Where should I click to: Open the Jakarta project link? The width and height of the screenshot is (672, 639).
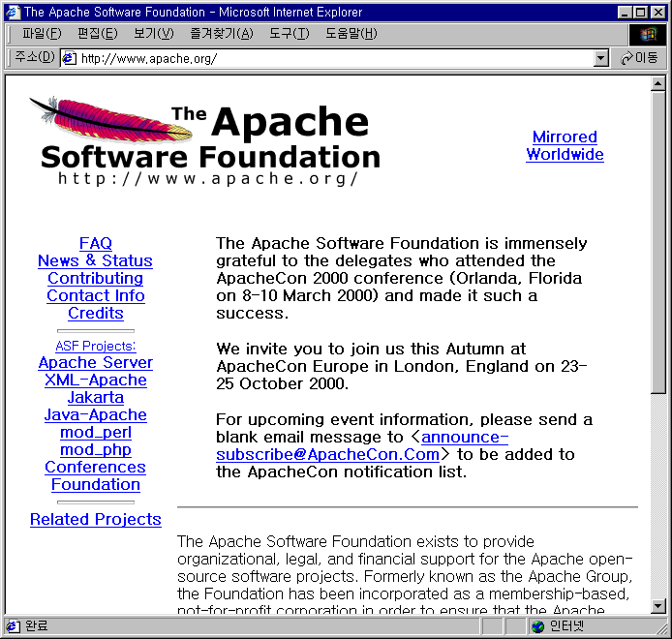point(96,397)
